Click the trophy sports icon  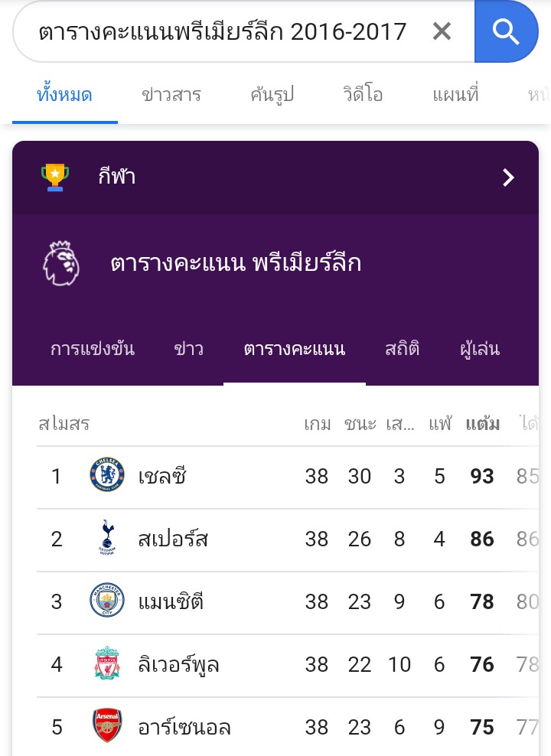55,177
